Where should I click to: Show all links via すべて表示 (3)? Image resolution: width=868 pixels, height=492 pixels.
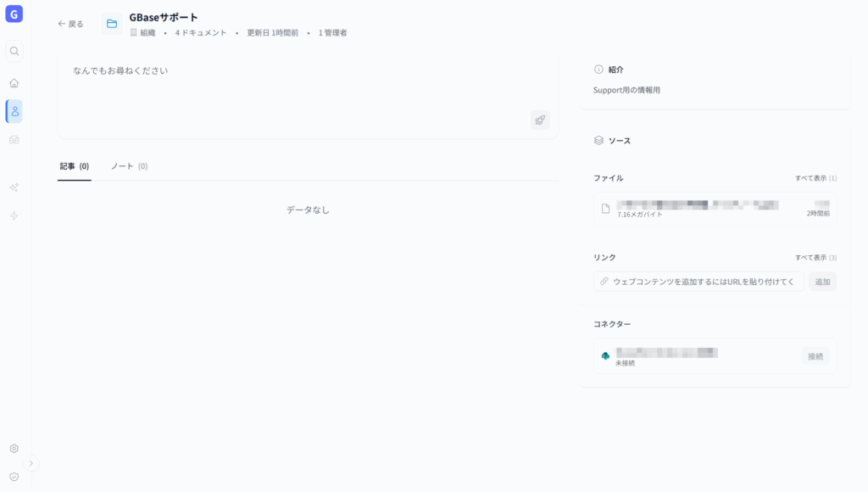pyautogui.click(x=816, y=258)
